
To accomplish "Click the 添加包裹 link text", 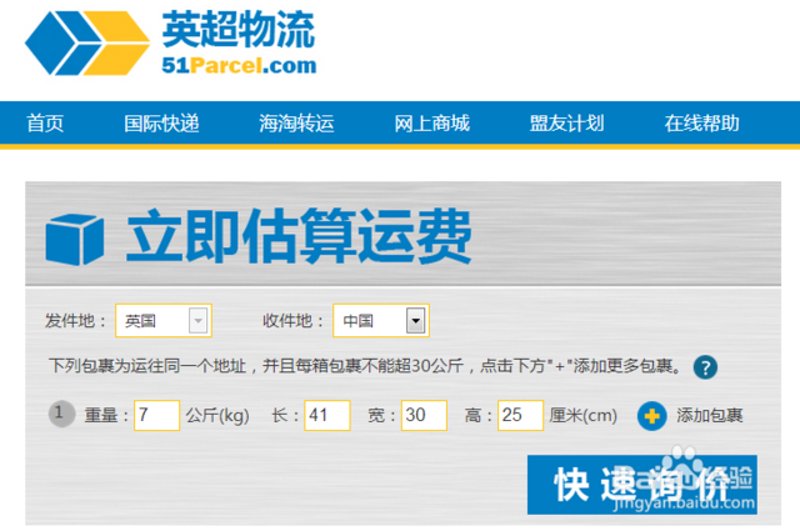I will tap(709, 416).
